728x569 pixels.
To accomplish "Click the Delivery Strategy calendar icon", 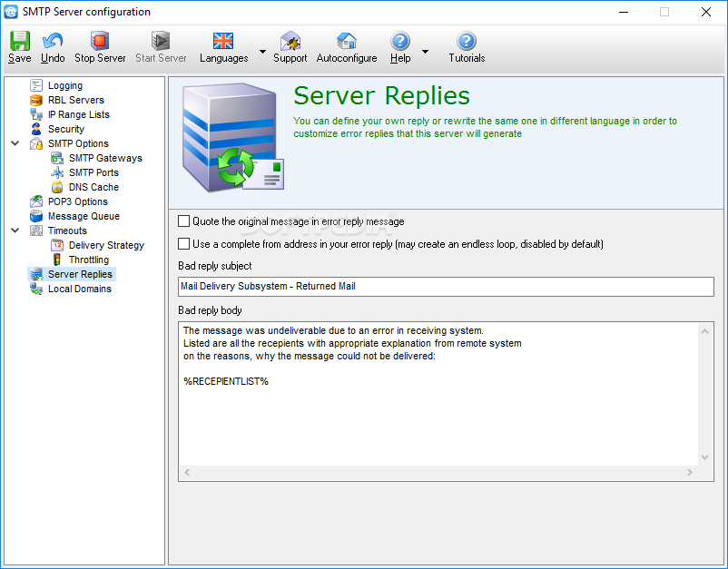I will point(57,245).
